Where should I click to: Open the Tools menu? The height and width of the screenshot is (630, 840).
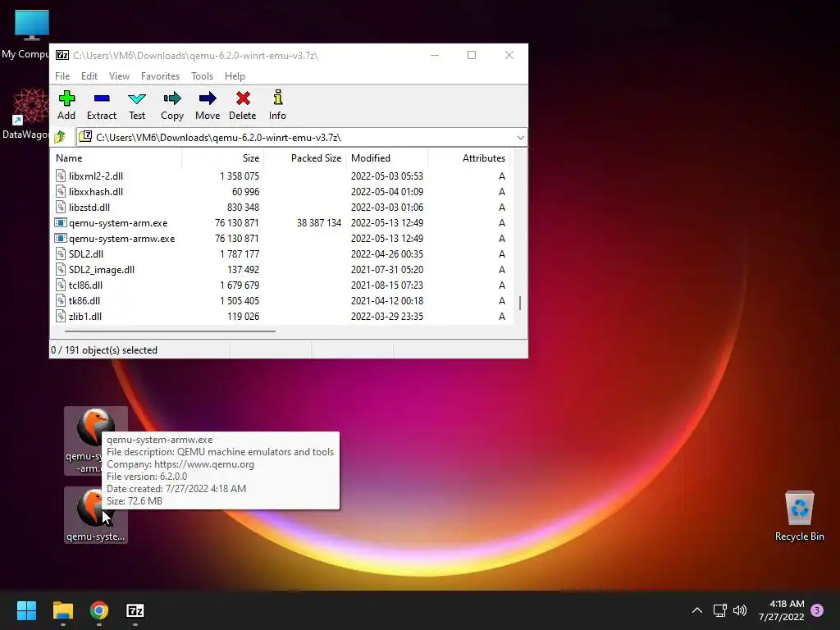point(202,76)
